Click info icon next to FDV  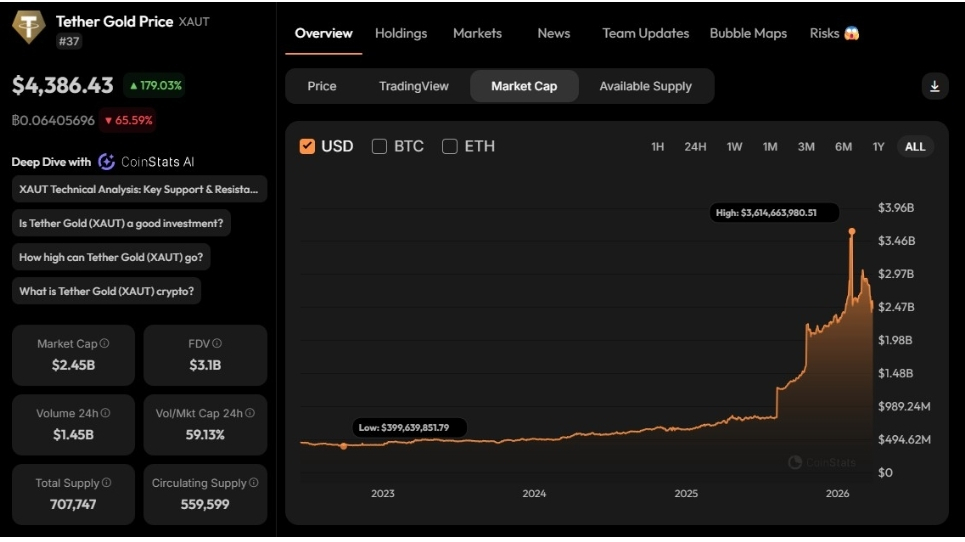coord(217,343)
